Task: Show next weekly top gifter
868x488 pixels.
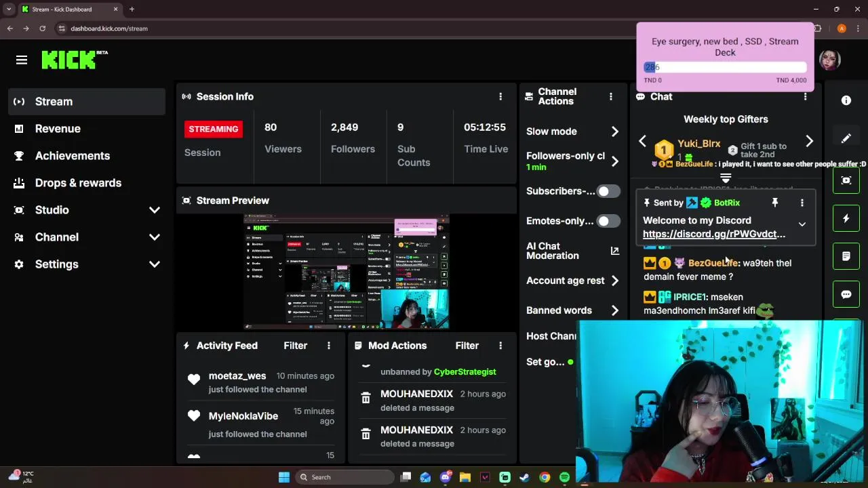Action: [809, 141]
